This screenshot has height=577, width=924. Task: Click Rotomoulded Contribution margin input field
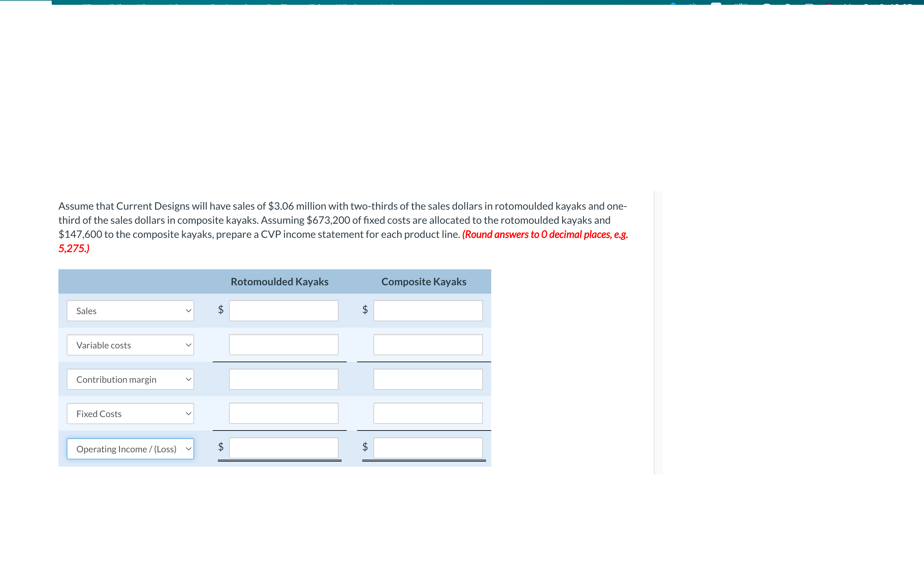click(283, 379)
